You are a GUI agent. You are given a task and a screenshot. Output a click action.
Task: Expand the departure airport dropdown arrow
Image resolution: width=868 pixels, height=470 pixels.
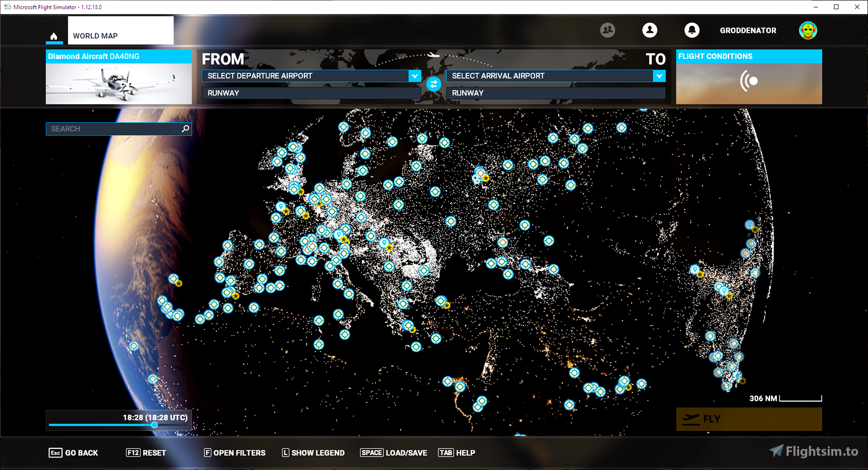point(415,76)
